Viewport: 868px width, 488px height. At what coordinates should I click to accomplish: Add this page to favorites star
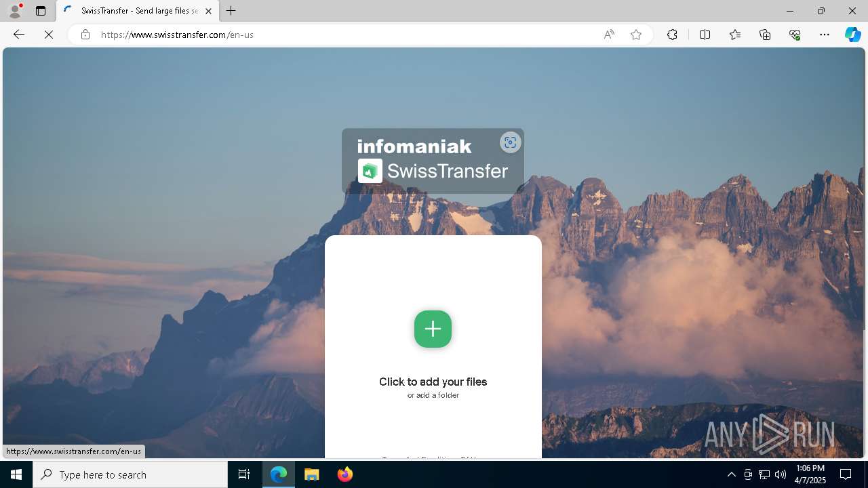coord(635,35)
